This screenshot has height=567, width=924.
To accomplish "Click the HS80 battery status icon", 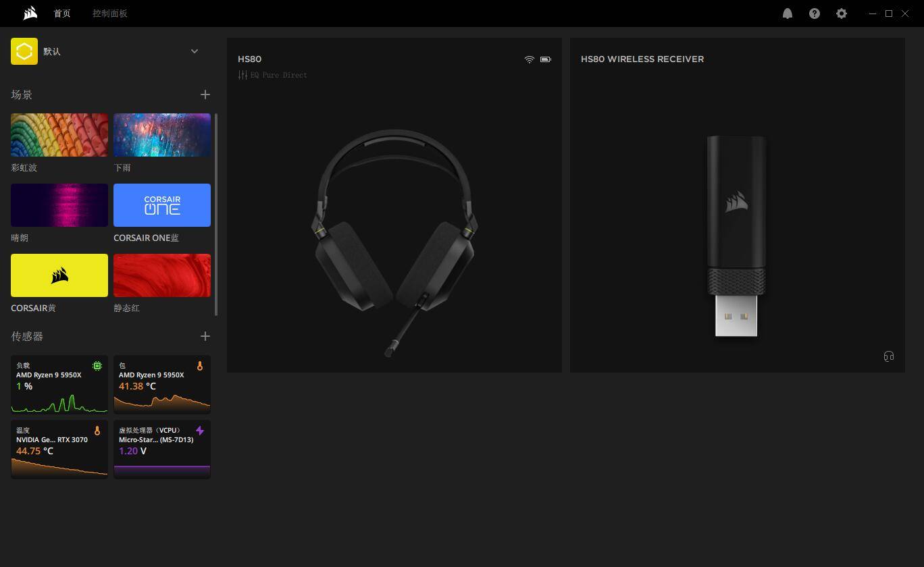I will click(x=545, y=59).
